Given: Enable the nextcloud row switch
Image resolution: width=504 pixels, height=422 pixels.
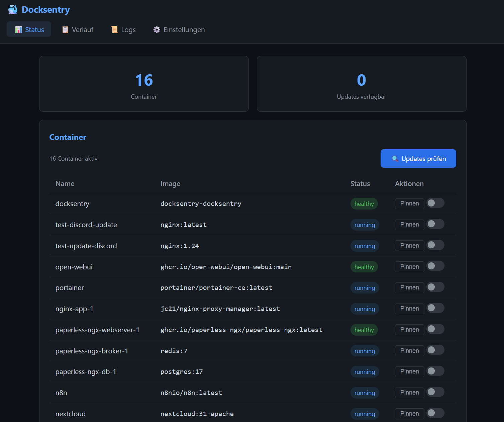Looking at the screenshot, I should point(435,413).
